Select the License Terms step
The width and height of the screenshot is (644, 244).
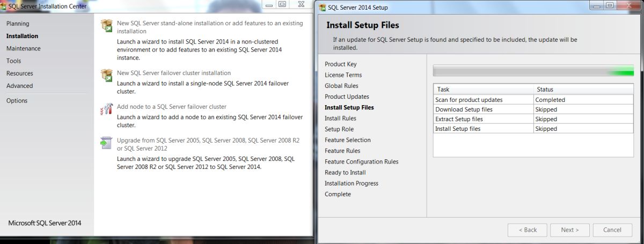[x=343, y=75]
